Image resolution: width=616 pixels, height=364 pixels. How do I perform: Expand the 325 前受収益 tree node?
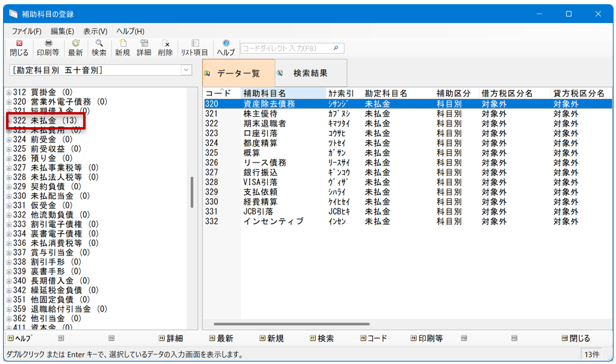[x=8, y=149]
